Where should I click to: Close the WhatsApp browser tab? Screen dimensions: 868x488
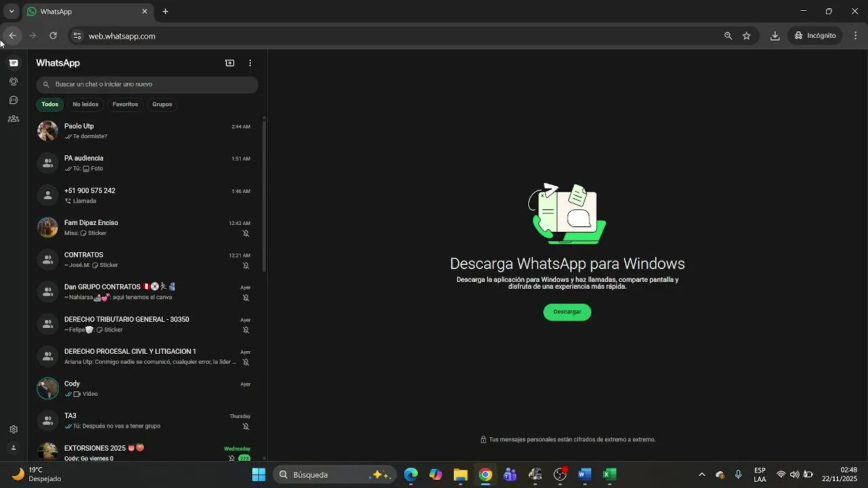pyautogui.click(x=144, y=12)
